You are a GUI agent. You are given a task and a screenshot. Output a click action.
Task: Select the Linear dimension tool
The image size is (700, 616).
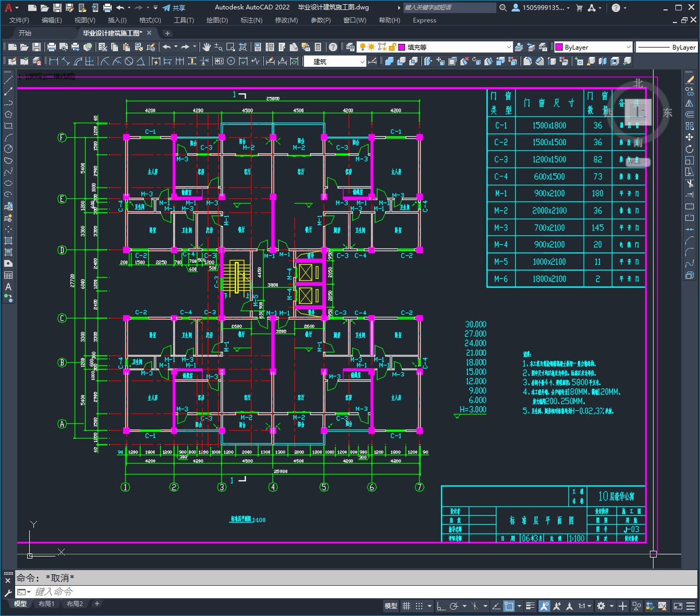tap(54, 61)
